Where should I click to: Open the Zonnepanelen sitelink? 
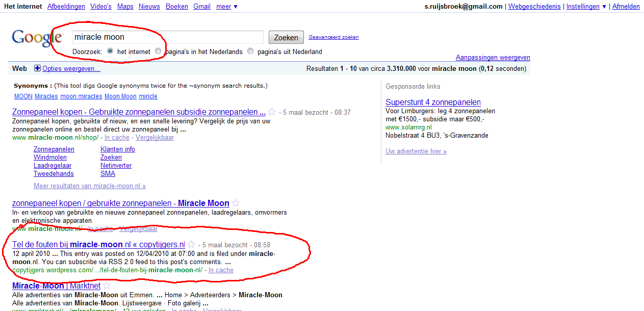54,149
